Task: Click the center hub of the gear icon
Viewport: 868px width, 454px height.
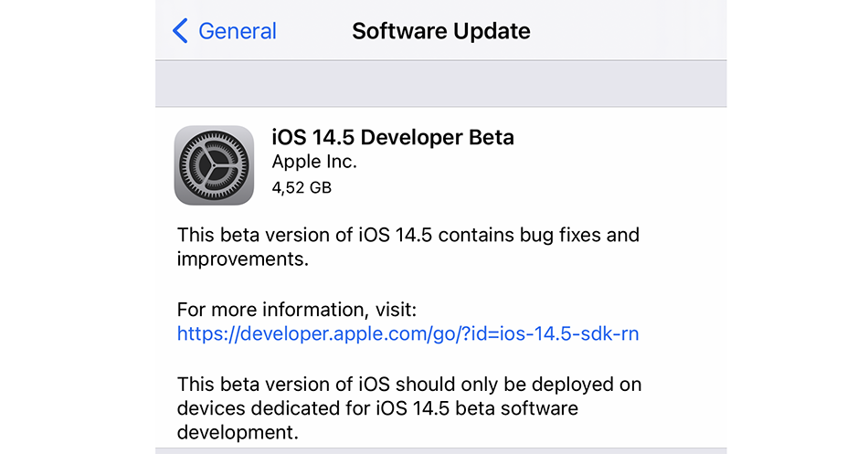Action: [214, 165]
